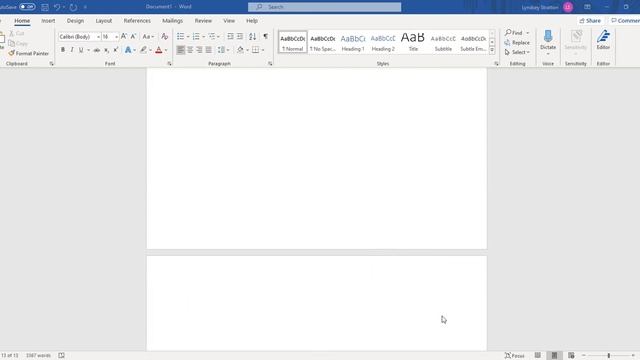Open the View tab
This screenshot has width=640, height=360.
[x=229, y=20]
